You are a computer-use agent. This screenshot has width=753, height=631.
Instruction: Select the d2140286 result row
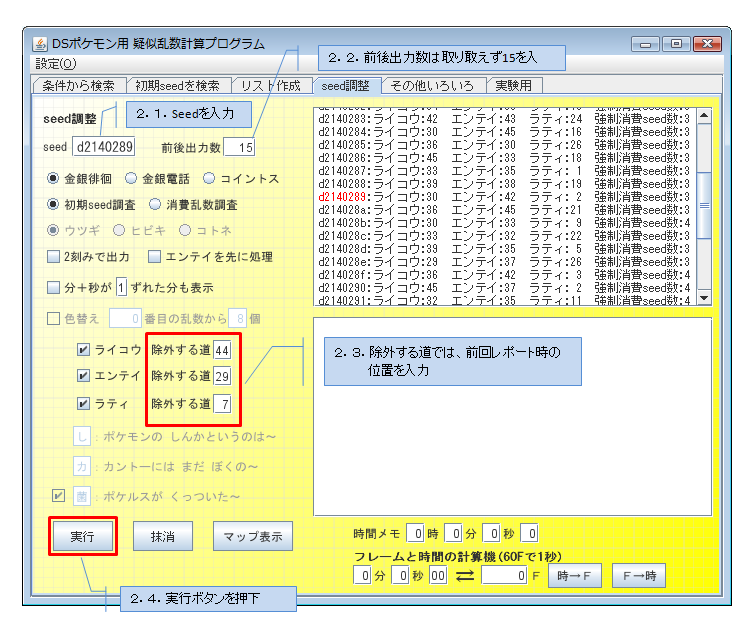click(x=504, y=158)
